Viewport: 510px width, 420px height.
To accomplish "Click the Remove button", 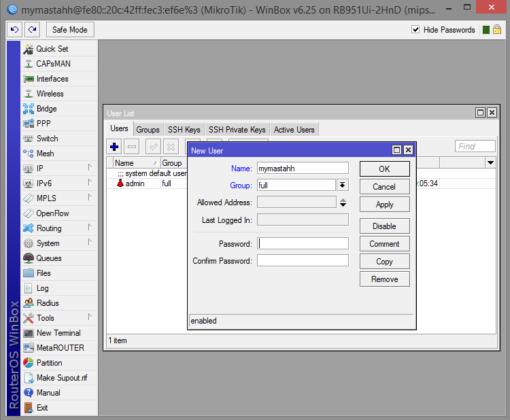I will coord(384,279).
